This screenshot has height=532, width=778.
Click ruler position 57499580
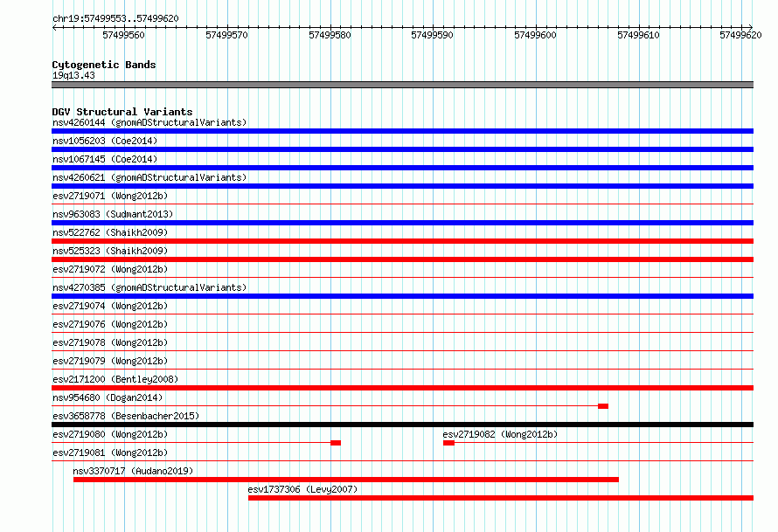pyautogui.click(x=330, y=35)
